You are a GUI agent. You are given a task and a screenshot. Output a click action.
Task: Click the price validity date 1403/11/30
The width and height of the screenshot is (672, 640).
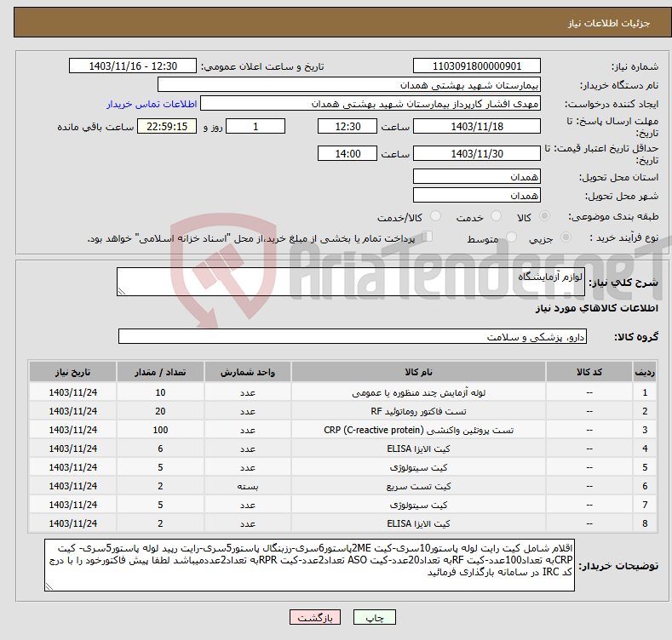click(x=477, y=153)
